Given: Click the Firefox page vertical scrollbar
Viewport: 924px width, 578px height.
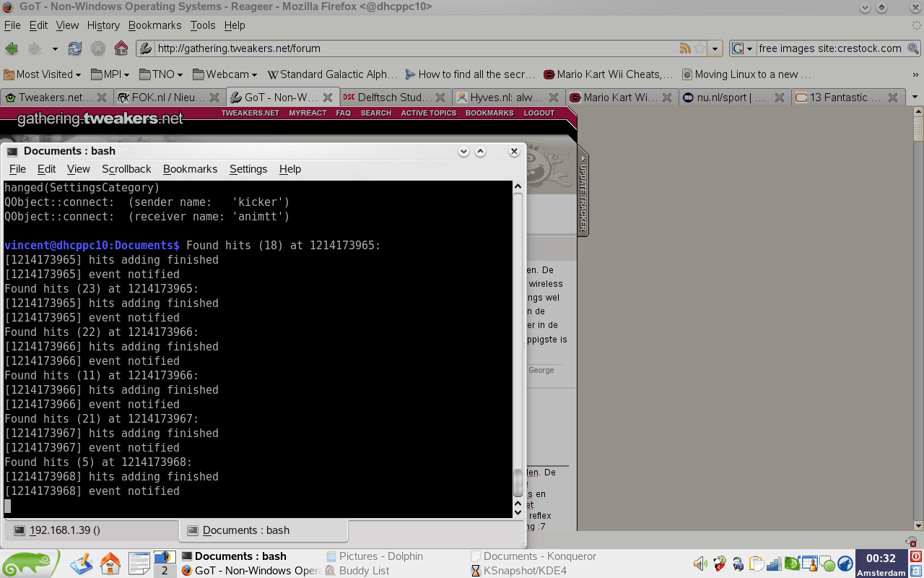Looking at the screenshot, I should click(918, 128).
